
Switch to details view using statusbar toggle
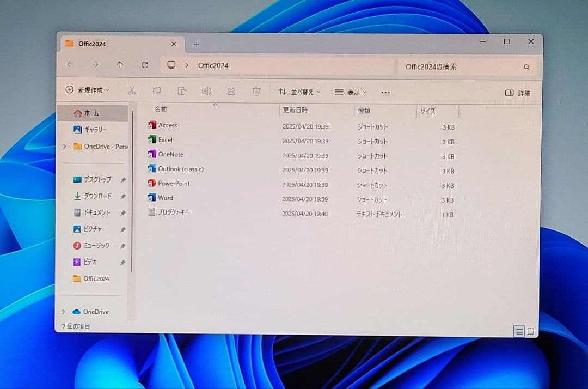519,331
